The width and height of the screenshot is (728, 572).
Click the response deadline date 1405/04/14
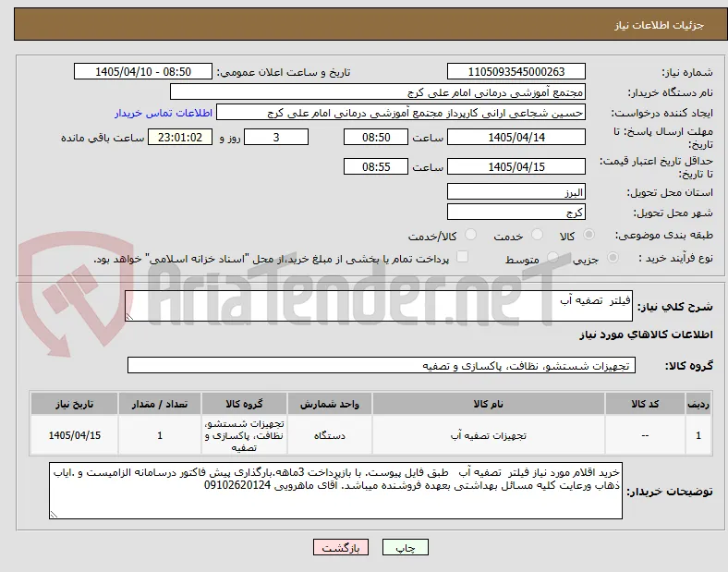click(516, 137)
